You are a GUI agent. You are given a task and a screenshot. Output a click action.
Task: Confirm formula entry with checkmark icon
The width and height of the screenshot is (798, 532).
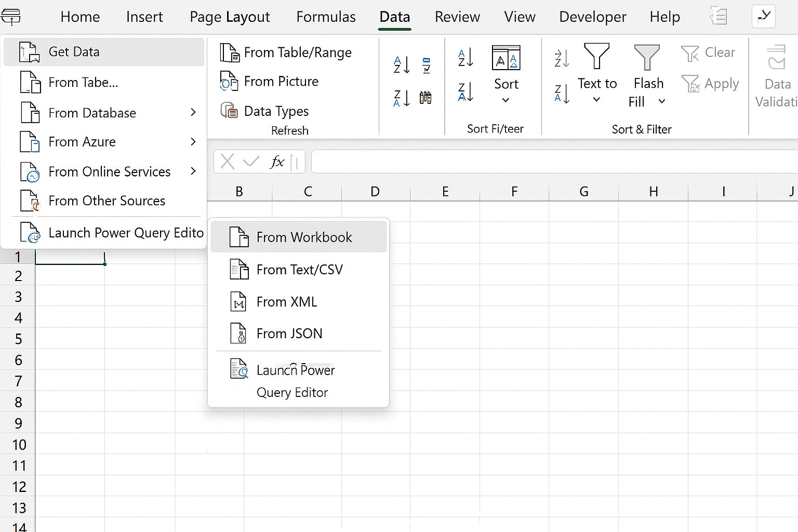(x=251, y=162)
